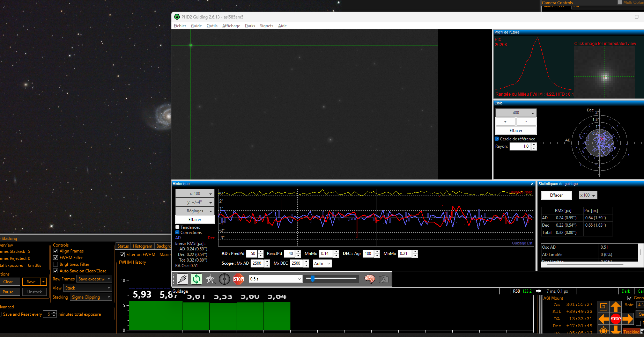Toggle the Corrections checkbox
Screen dimensions: 644x337
177,233
